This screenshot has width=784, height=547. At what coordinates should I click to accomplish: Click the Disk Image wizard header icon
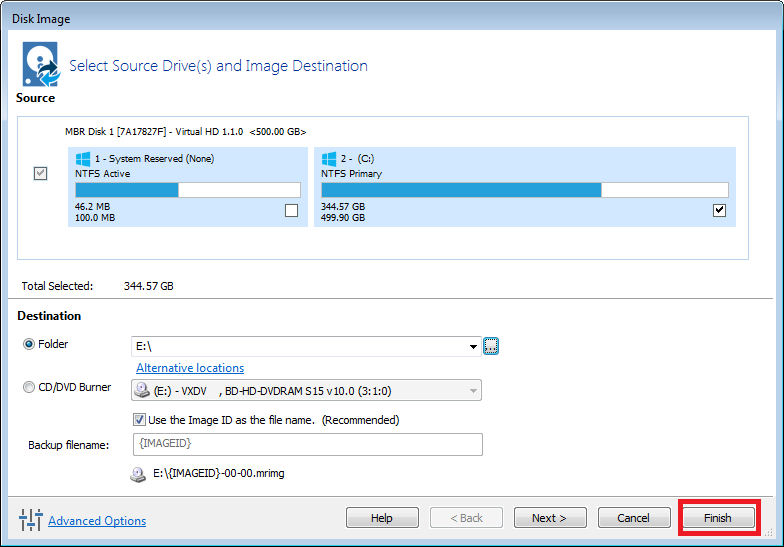pos(41,64)
